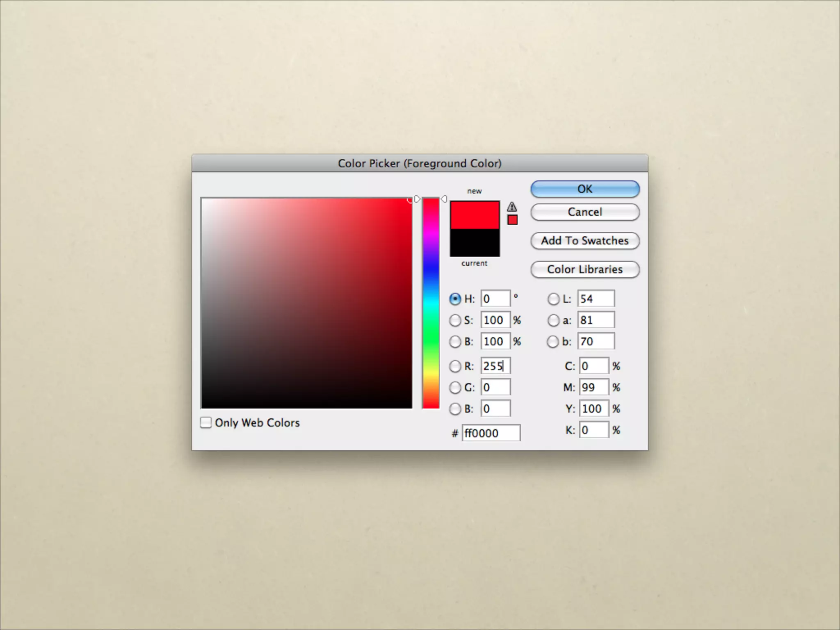
Task: Select the G green radio button
Action: tap(455, 388)
